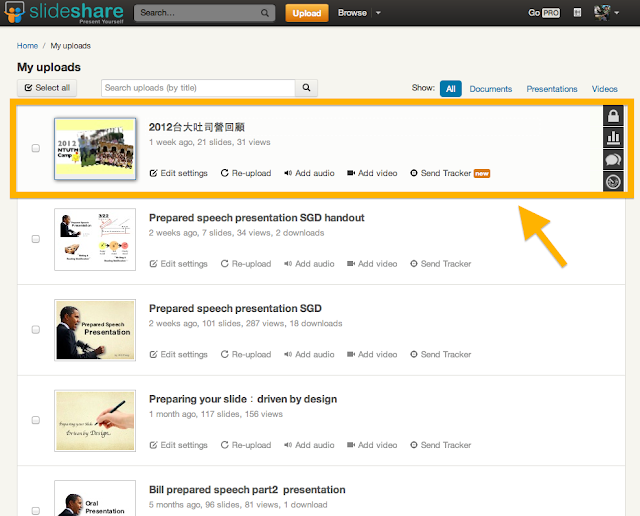Viewport: 640px width, 516px height.
Task: Open thumbnail of Prepared speech SGD handout
Action: point(95,240)
